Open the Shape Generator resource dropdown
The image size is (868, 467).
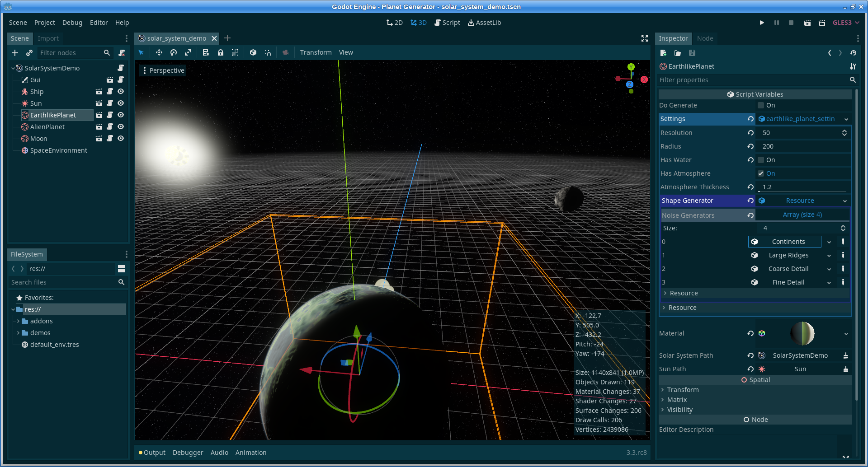(845, 201)
